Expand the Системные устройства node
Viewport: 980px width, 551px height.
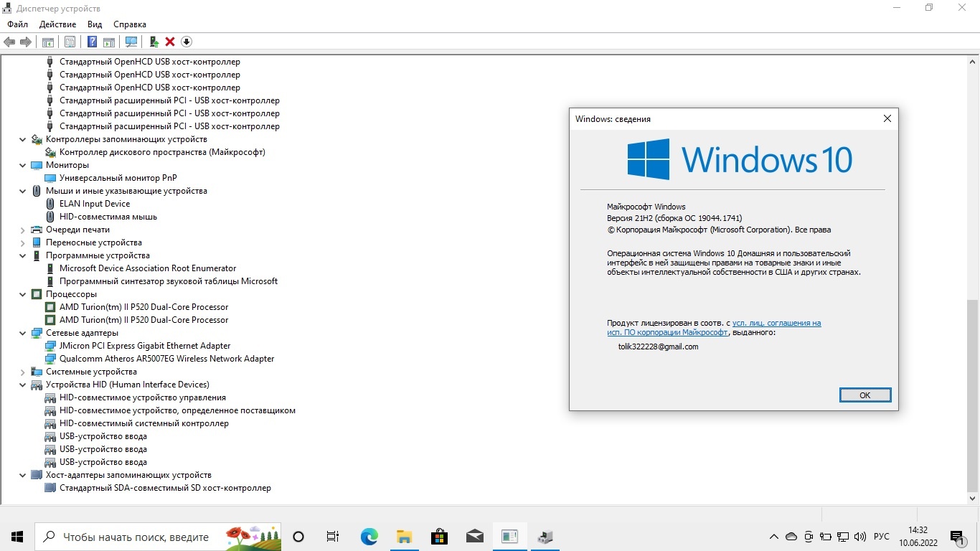(23, 372)
